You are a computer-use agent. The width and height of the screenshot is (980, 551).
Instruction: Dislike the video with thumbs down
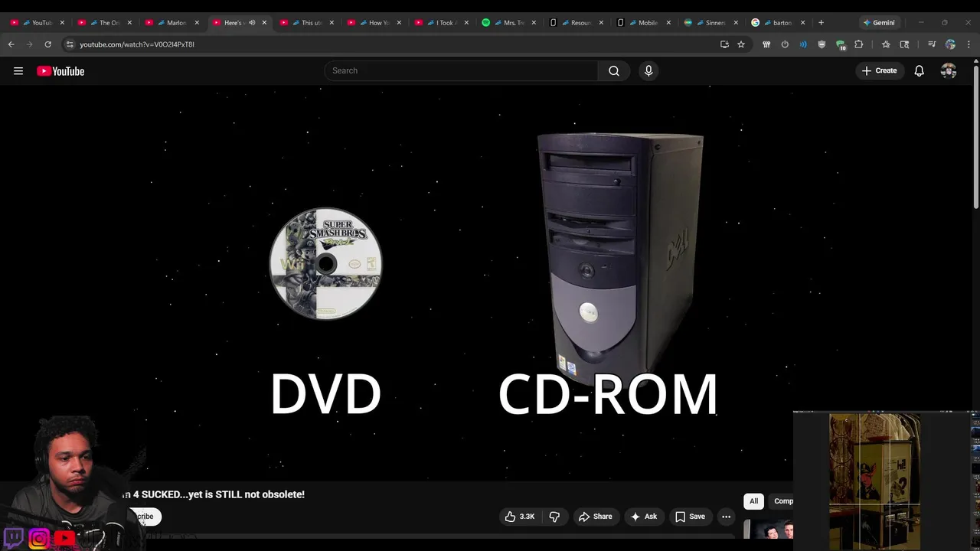[554, 517]
